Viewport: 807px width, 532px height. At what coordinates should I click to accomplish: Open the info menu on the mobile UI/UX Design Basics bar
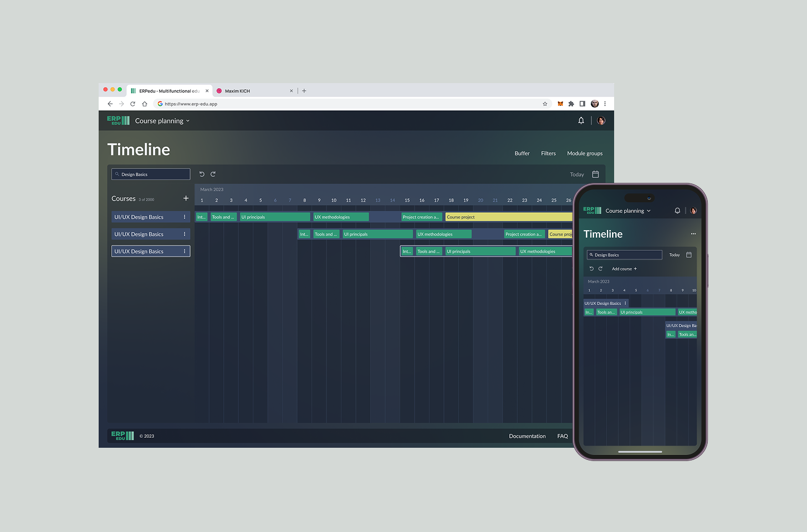[626, 303]
